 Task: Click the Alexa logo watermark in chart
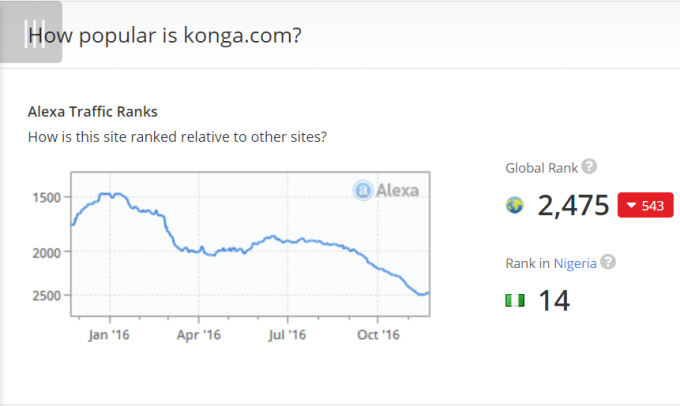pyautogui.click(x=387, y=190)
